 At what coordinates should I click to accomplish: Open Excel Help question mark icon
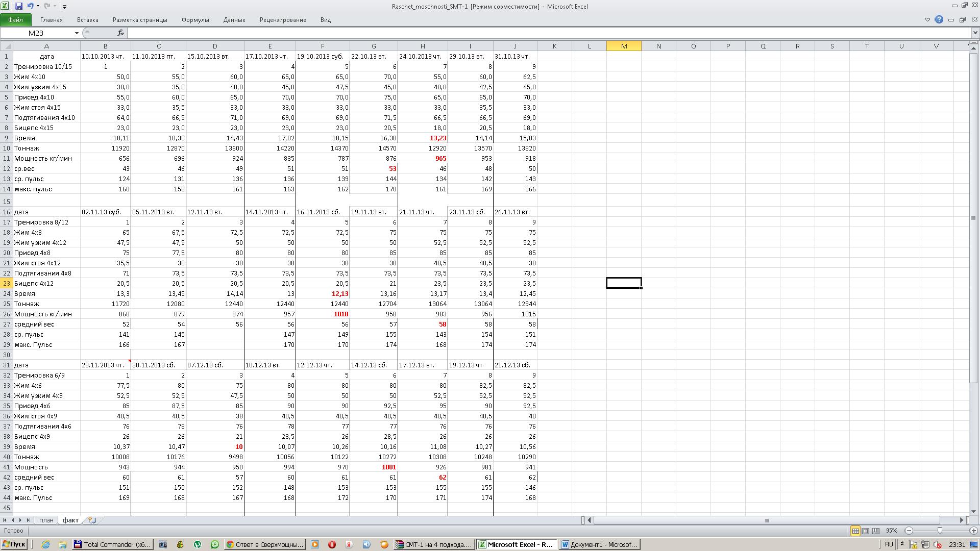[x=939, y=19]
